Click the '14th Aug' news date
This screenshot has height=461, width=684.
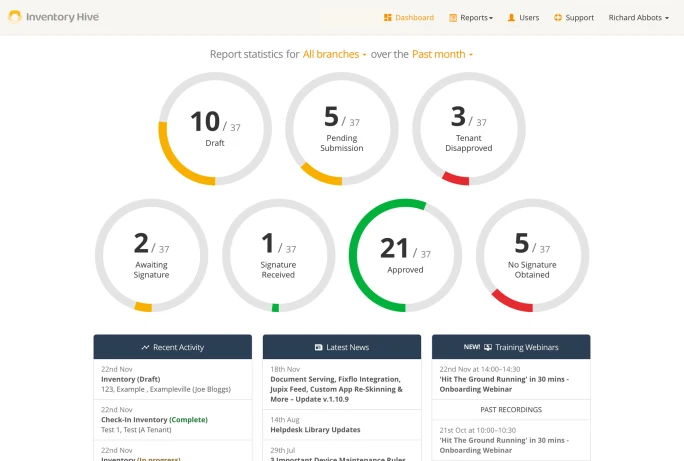tap(285, 420)
